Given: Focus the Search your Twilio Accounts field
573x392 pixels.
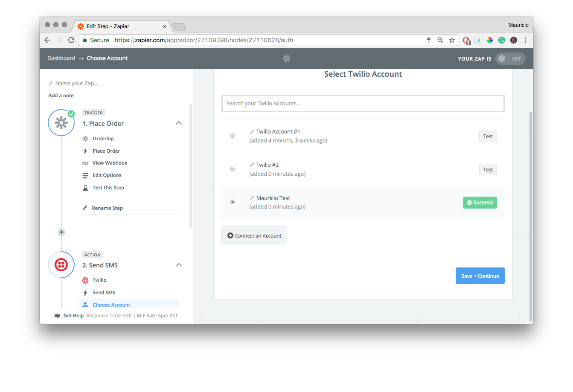Looking at the screenshot, I should point(363,103).
